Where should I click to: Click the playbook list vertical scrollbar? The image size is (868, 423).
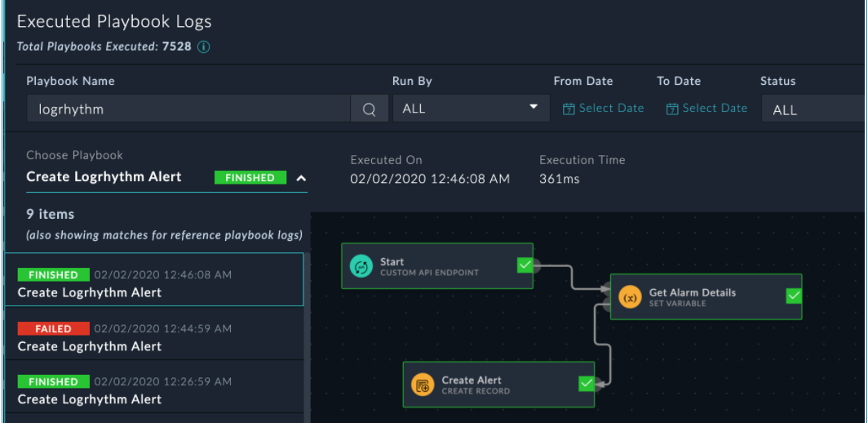[x=307, y=359]
